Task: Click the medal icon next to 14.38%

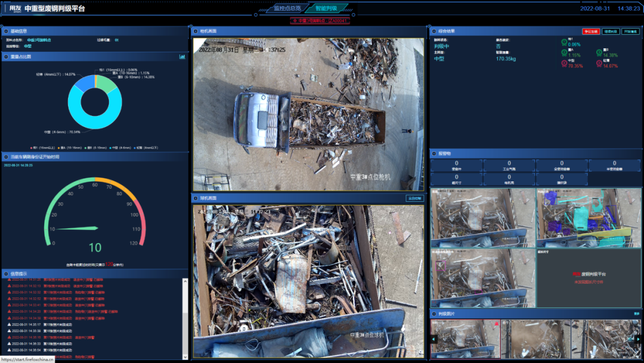Action: pos(599,53)
